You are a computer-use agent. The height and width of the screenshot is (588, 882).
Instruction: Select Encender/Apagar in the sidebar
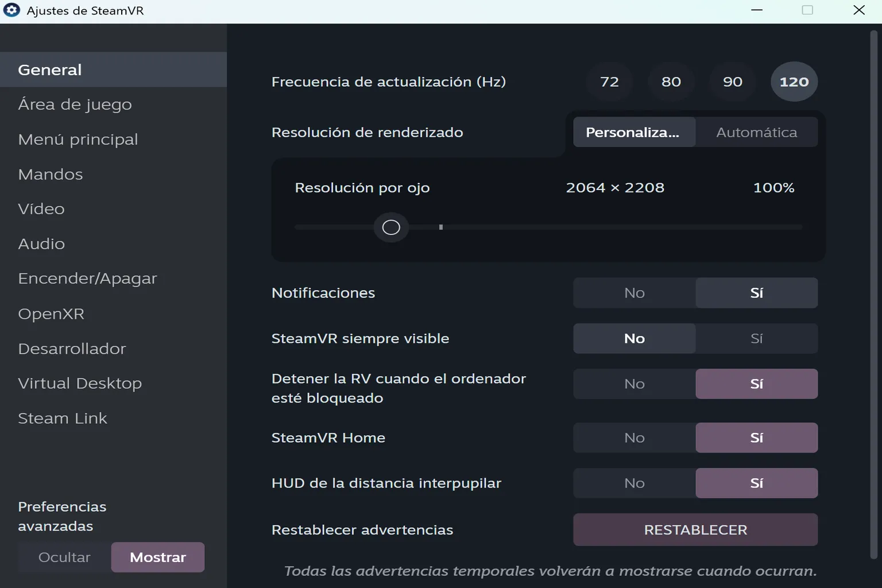point(113,278)
